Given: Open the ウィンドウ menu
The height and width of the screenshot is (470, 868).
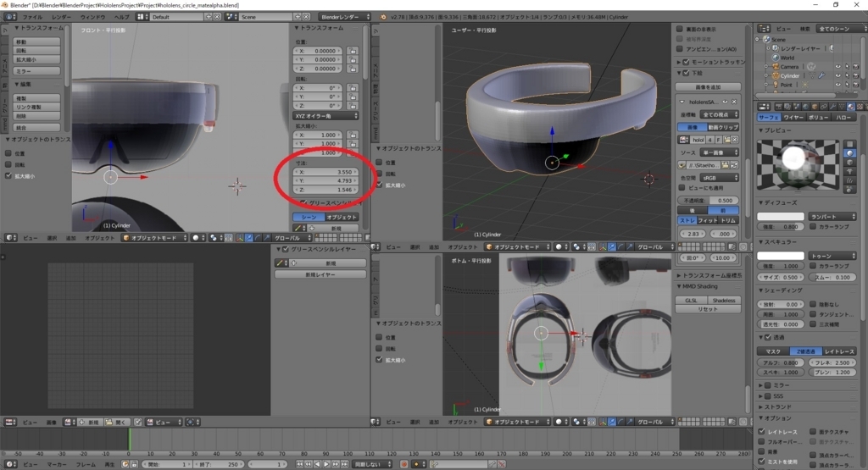Looking at the screenshot, I should click(x=92, y=17).
